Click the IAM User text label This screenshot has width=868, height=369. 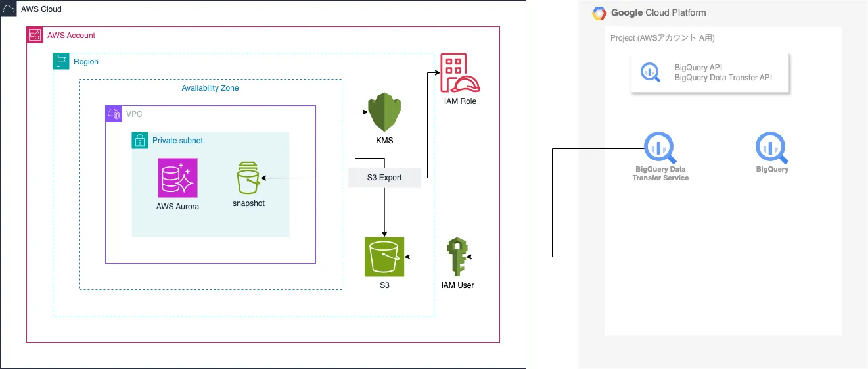click(x=457, y=285)
